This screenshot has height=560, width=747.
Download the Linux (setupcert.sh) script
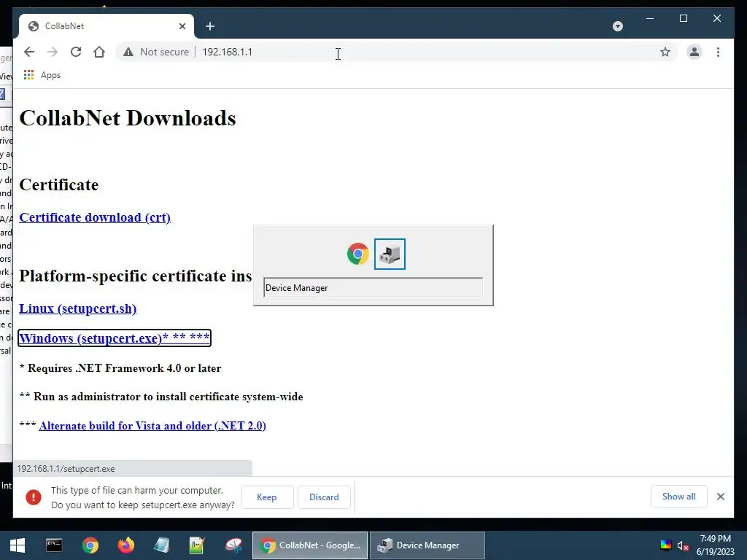77,308
